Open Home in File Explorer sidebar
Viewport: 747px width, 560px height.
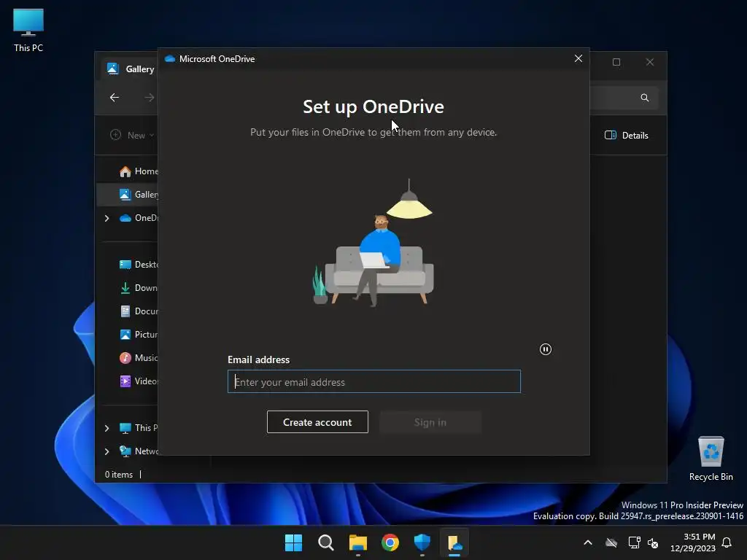click(139, 171)
